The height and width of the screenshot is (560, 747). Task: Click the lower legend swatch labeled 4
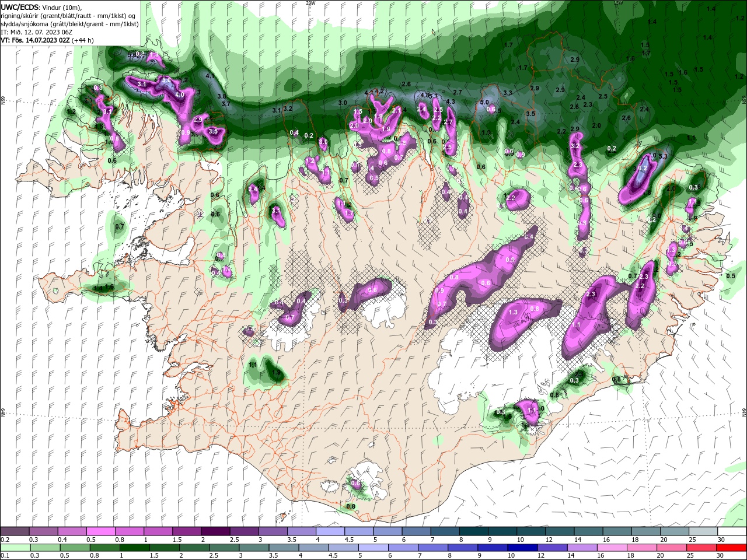313,548
